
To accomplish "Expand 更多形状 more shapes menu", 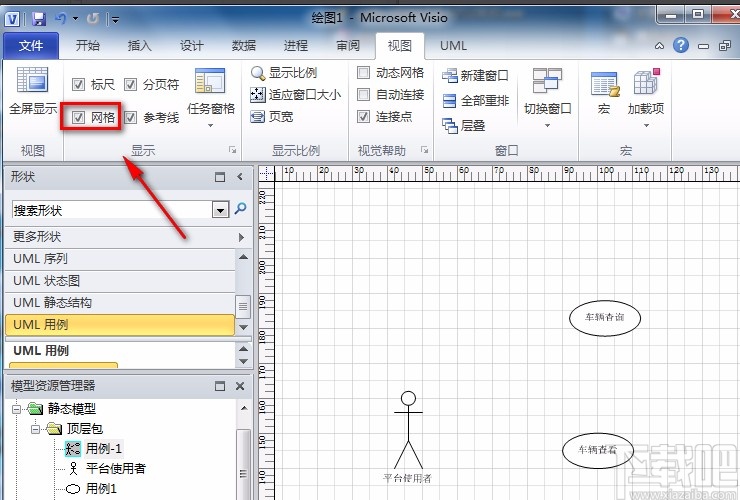I will [128, 237].
